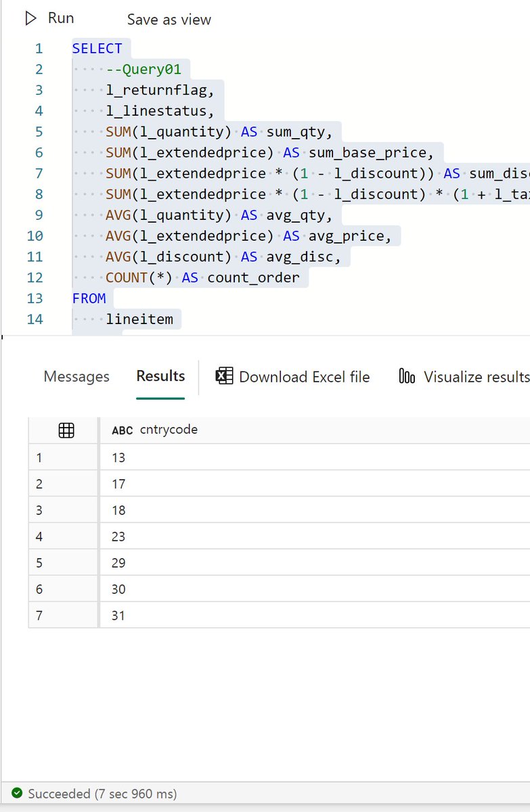This screenshot has width=530, height=812.
Task: Select result cell with value 30
Action: pos(314,589)
